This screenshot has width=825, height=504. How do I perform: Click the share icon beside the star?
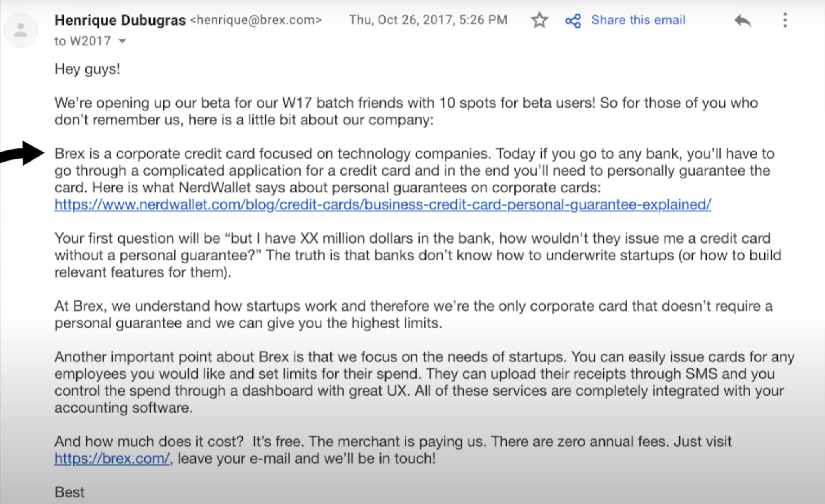573,21
